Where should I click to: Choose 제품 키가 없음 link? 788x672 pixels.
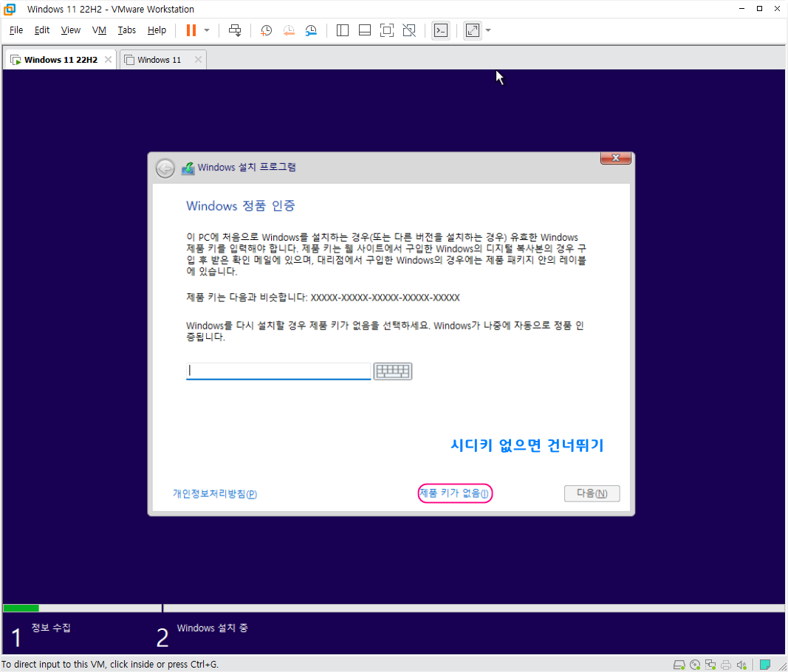tap(454, 493)
